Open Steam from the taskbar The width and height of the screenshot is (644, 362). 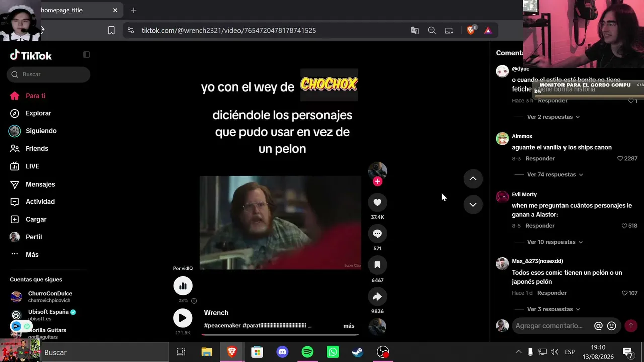358,352
